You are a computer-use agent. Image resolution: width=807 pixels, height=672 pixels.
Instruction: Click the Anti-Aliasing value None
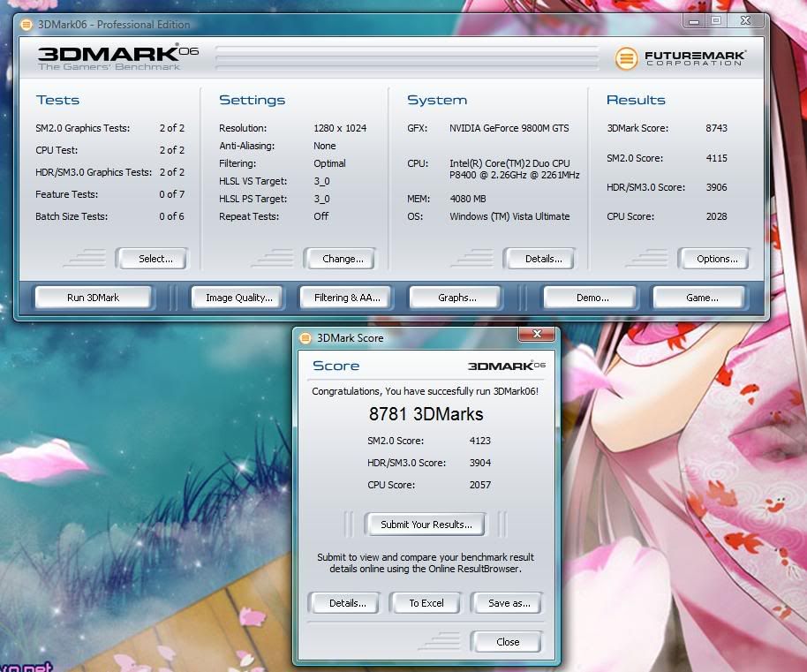[x=324, y=146]
